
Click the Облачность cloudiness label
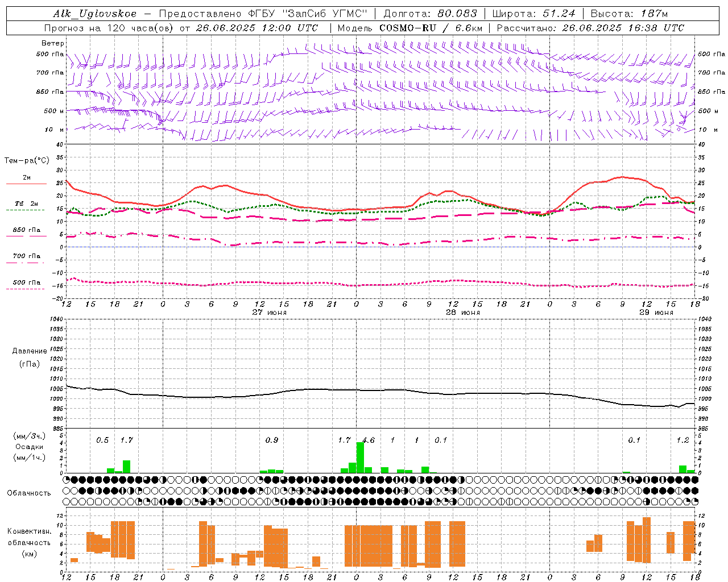point(29,493)
